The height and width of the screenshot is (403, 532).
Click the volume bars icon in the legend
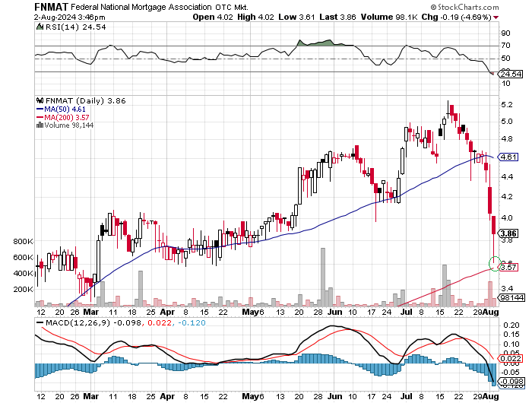coord(40,125)
